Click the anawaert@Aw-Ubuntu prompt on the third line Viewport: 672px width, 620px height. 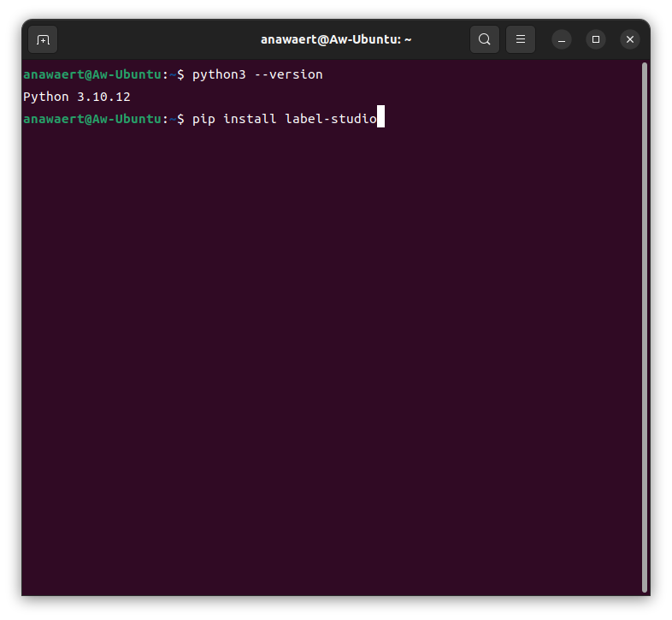91,119
